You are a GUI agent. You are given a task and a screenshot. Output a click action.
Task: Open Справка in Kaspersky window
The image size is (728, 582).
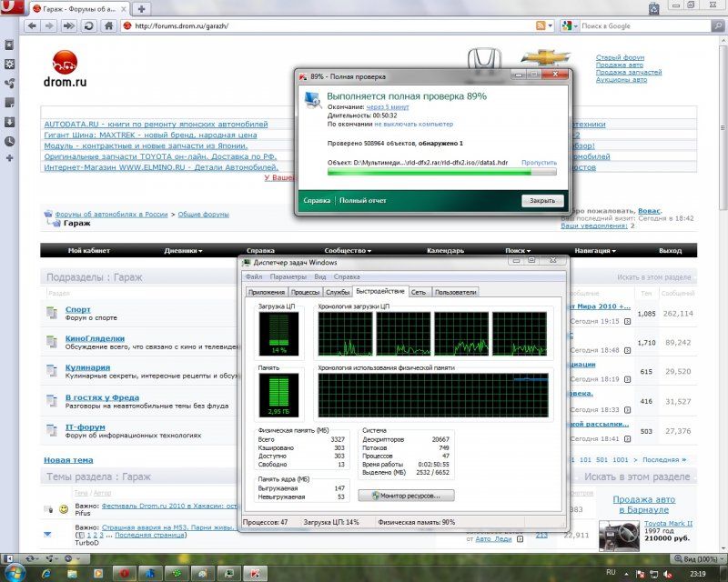click(x=317, y=200)
